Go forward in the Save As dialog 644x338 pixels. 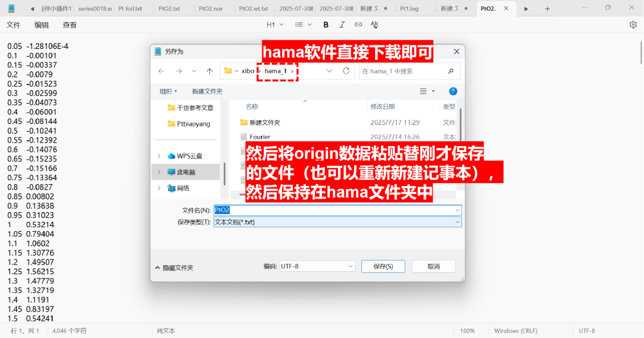179,71
